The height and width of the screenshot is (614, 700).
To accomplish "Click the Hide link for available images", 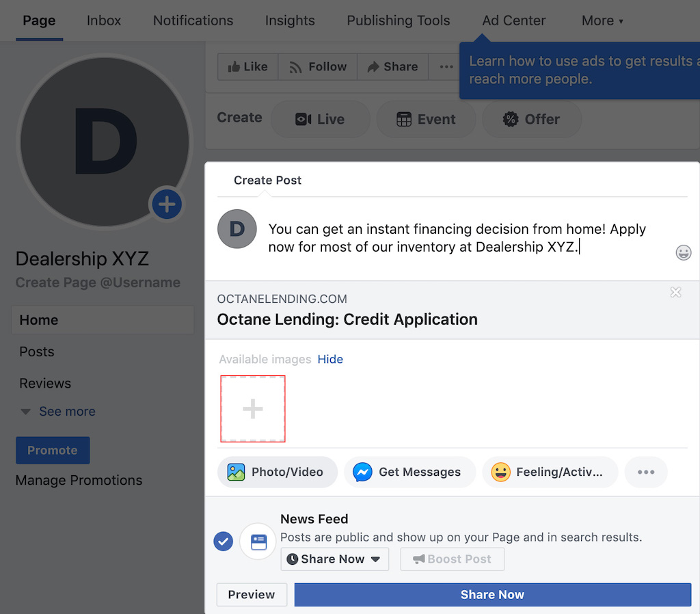I will [x=330, y=359].
